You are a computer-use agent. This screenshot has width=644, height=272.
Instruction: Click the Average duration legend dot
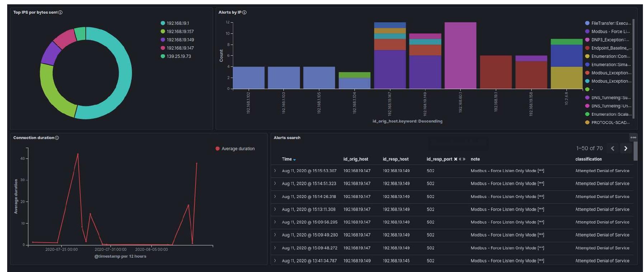coord(217,148)
